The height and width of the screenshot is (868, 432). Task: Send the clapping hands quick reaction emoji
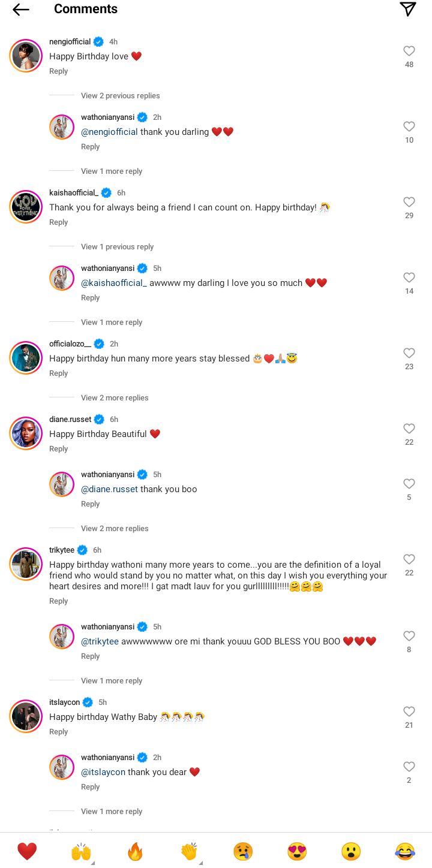pyautogui.click(x=189, y=851)
